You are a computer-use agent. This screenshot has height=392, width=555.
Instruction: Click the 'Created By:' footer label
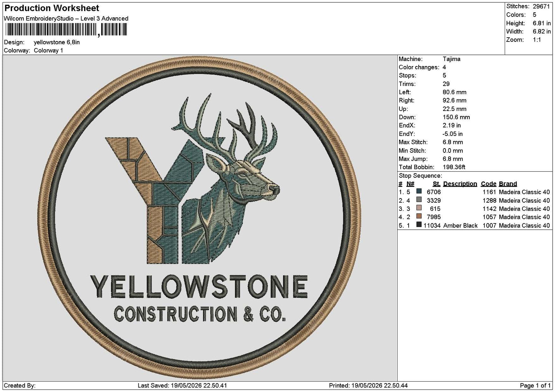click(x=20, y=385)
